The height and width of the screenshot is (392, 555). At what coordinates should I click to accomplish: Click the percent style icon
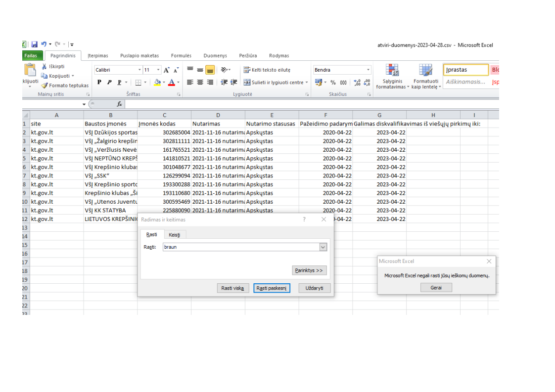pyautogui.click(x=333, y=83)
